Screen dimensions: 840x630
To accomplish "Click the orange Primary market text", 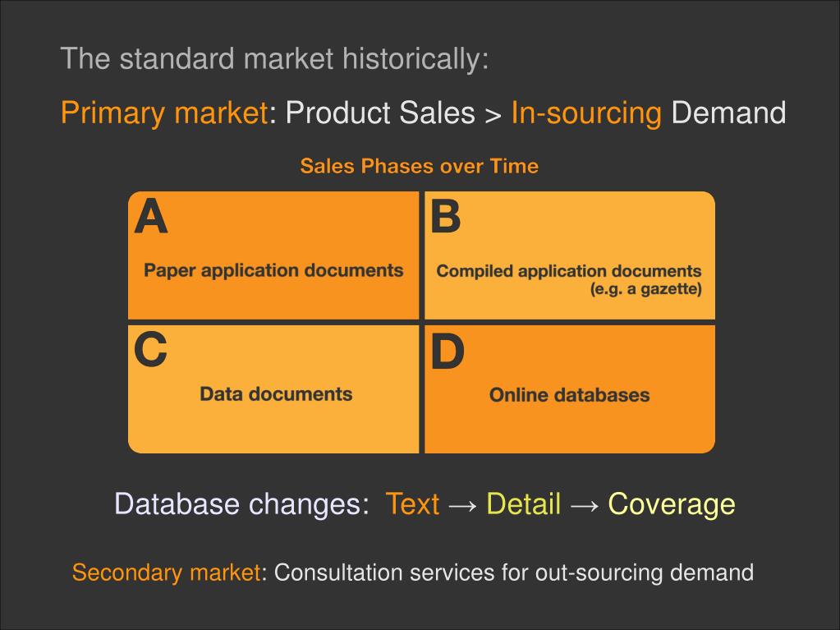I will (164, 113).
